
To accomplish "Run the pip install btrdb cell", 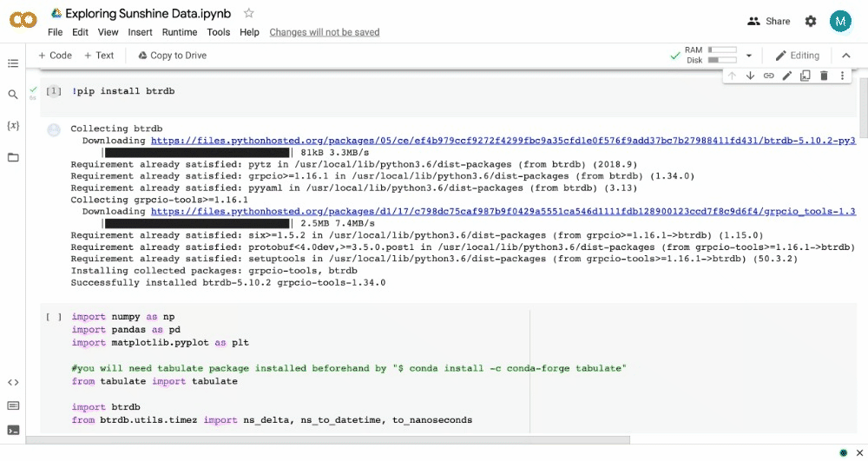I will (54, 91).
